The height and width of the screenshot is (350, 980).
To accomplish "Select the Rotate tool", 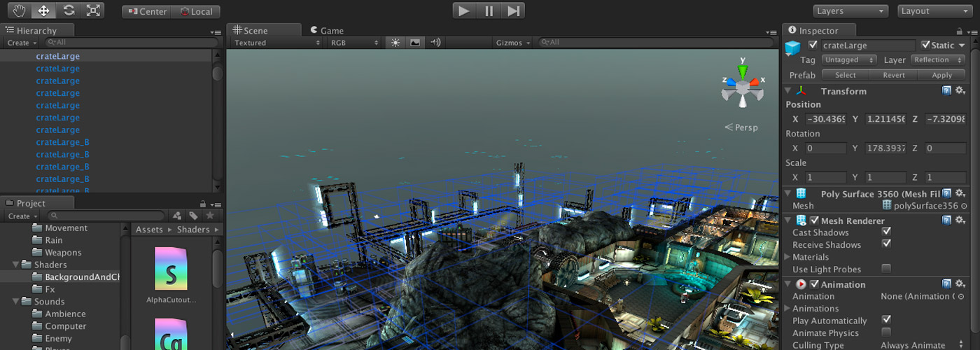I will (69, 10).
